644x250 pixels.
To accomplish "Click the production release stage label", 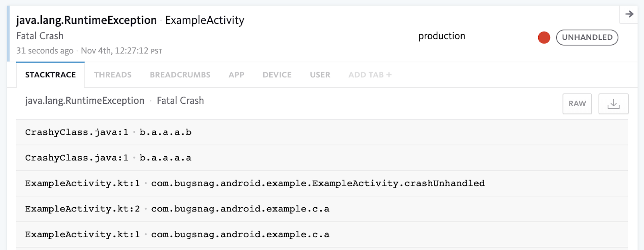I will (442, 36).
